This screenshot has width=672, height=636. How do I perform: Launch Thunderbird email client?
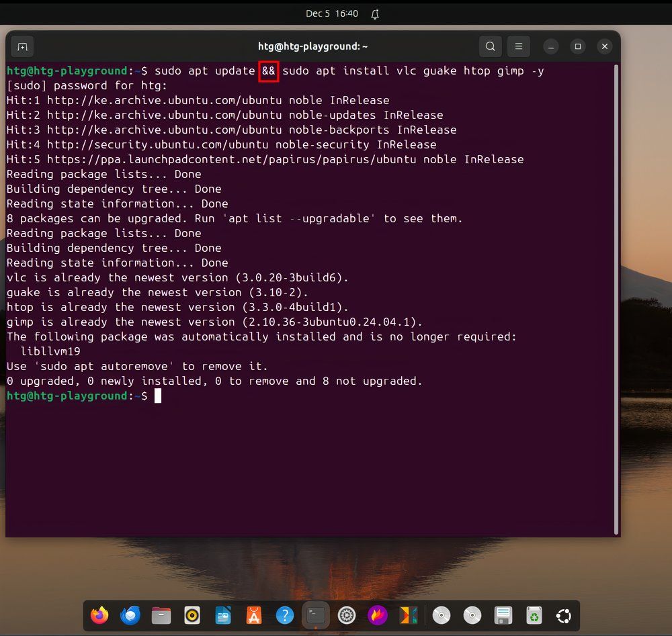pos(130,615)
